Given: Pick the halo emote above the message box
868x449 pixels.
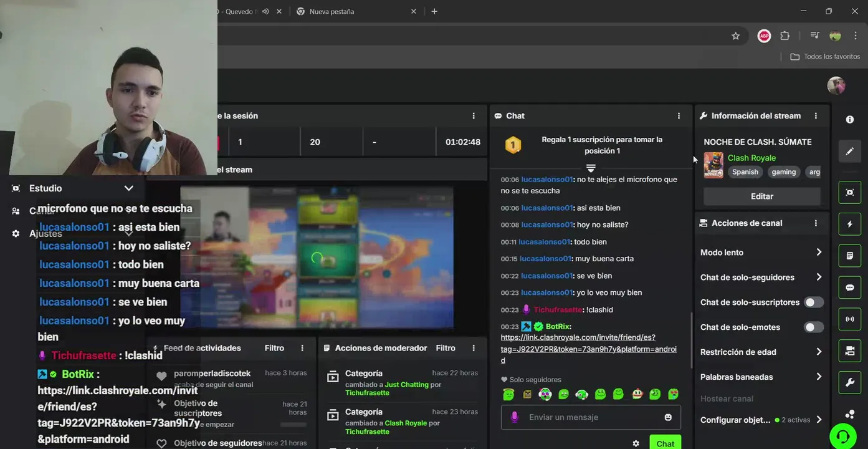Looking at the screenshot, I should click(508, 394).
